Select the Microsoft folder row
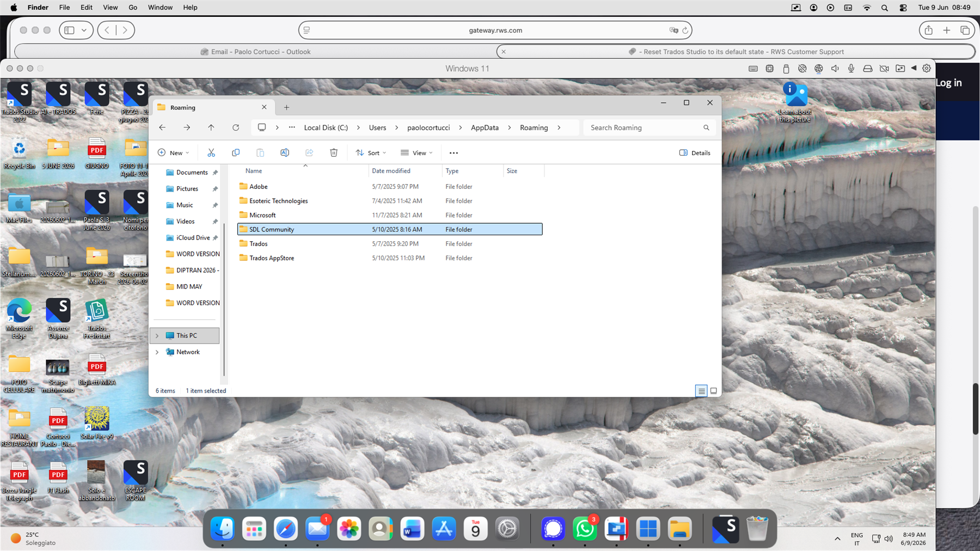The image size is (980, 551). pos(390,215)
